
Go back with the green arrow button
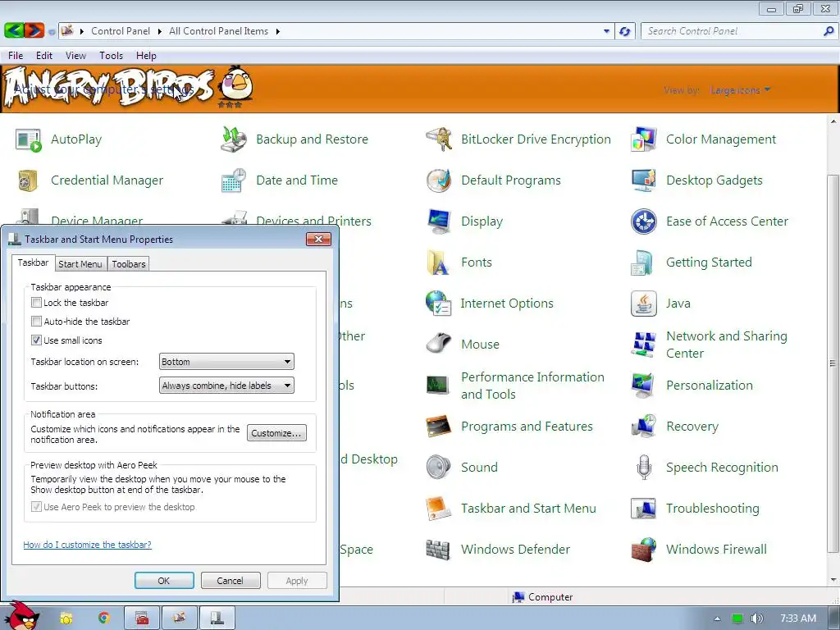pyautogui.click(x=14, y=30)
